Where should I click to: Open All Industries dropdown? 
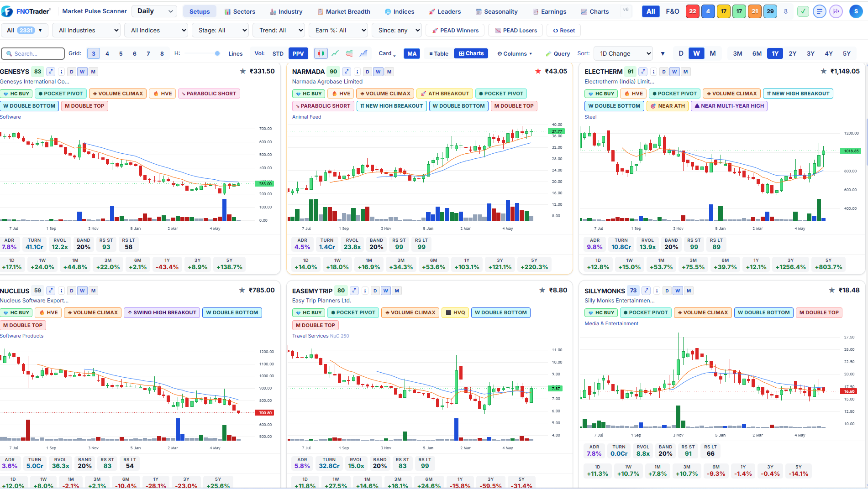86,31
